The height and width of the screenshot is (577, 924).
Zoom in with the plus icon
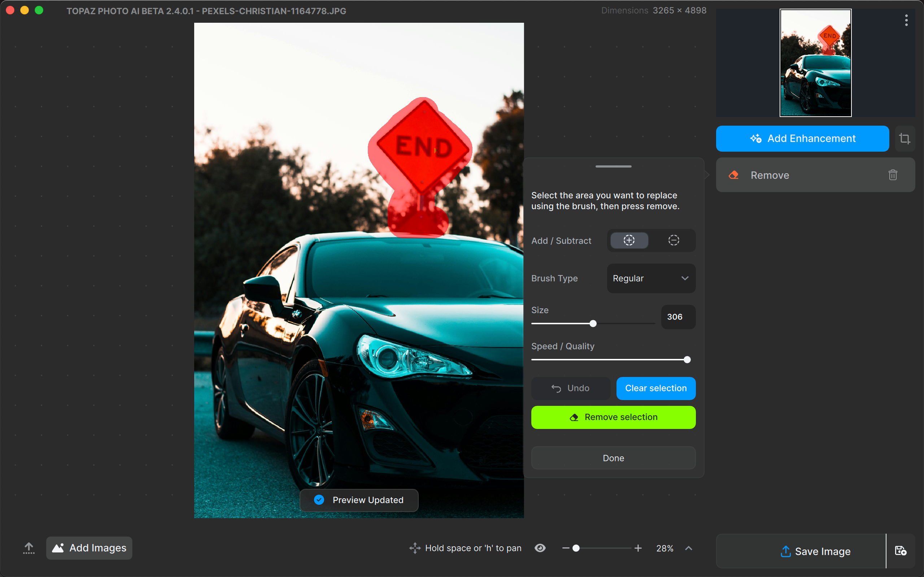pos(638,548)
